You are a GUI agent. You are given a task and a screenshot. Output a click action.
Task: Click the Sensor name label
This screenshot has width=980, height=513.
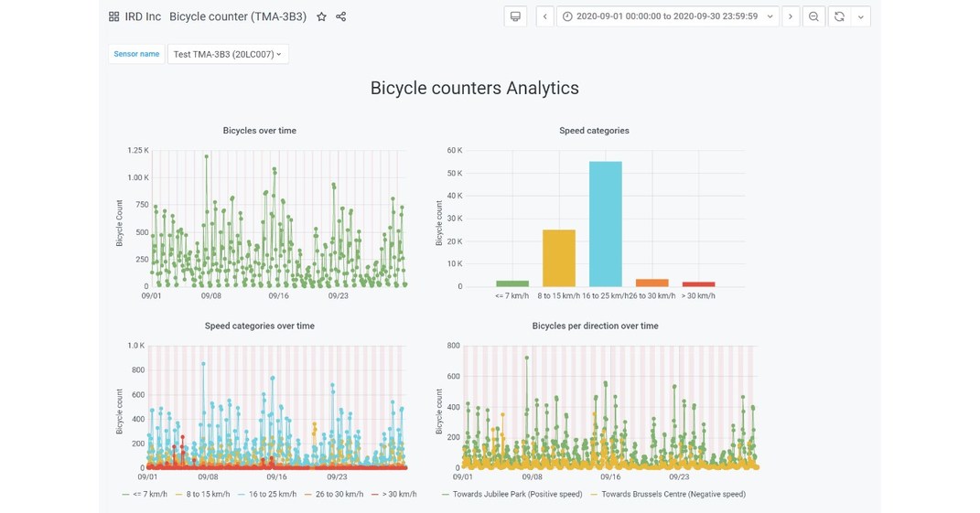tap(136, 54)
